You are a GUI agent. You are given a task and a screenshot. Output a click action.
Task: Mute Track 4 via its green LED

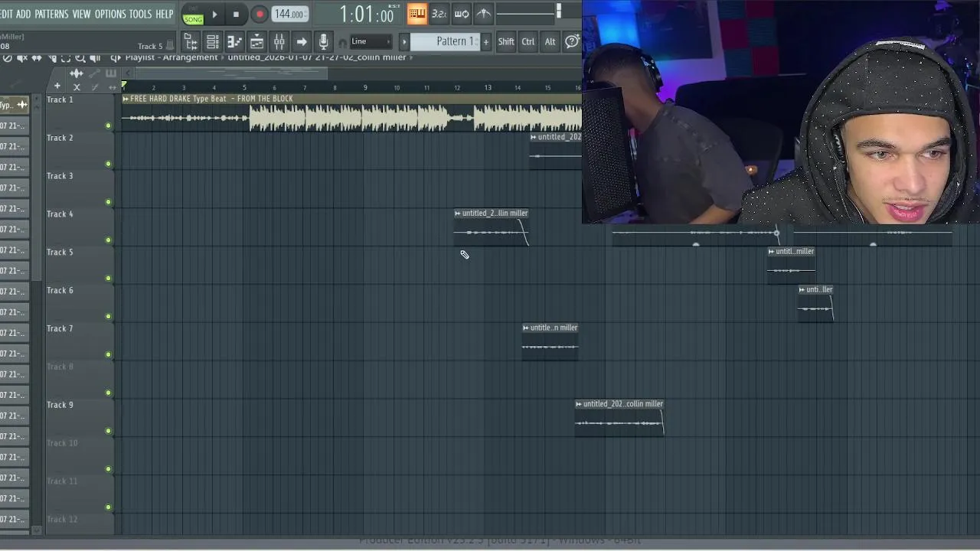108,240
